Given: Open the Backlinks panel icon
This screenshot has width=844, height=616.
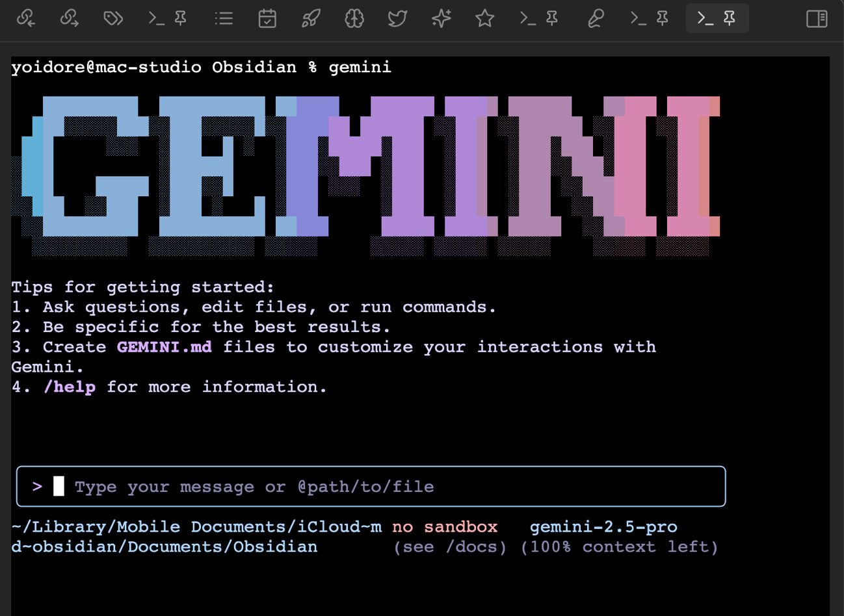Looking at the screenshot, I should coord(26,18).
